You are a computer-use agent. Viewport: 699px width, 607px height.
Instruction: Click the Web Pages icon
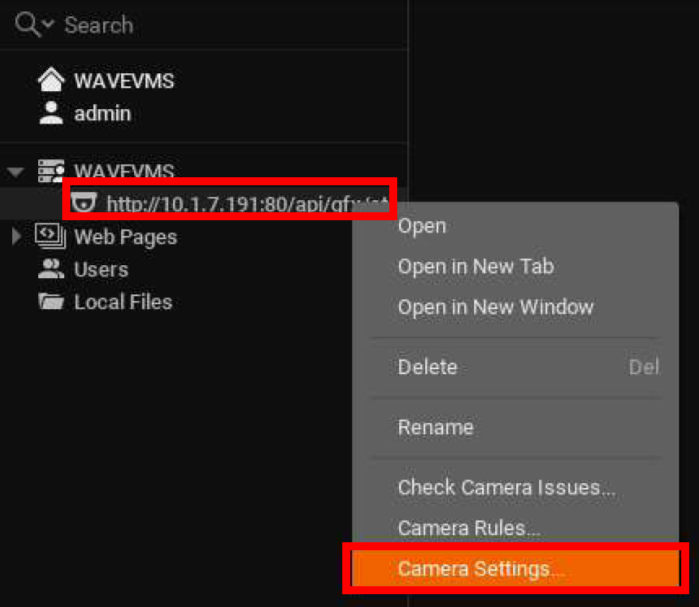50,237
